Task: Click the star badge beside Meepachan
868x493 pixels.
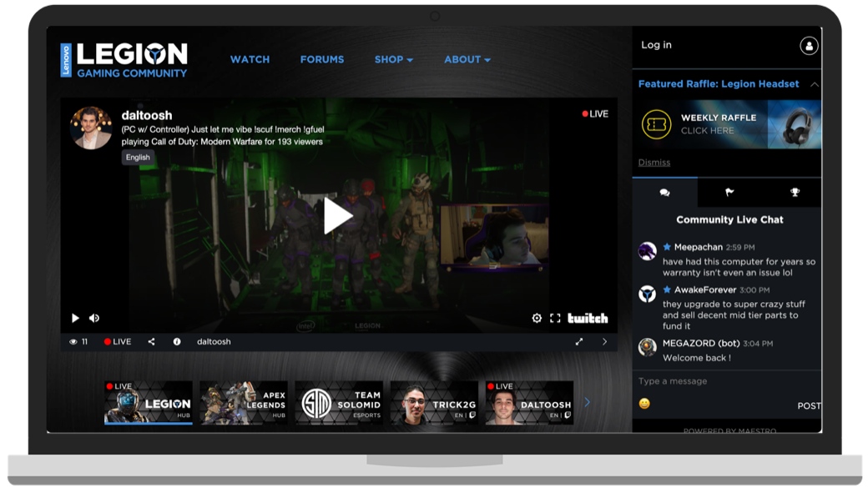Action: (x=667, y=247)
